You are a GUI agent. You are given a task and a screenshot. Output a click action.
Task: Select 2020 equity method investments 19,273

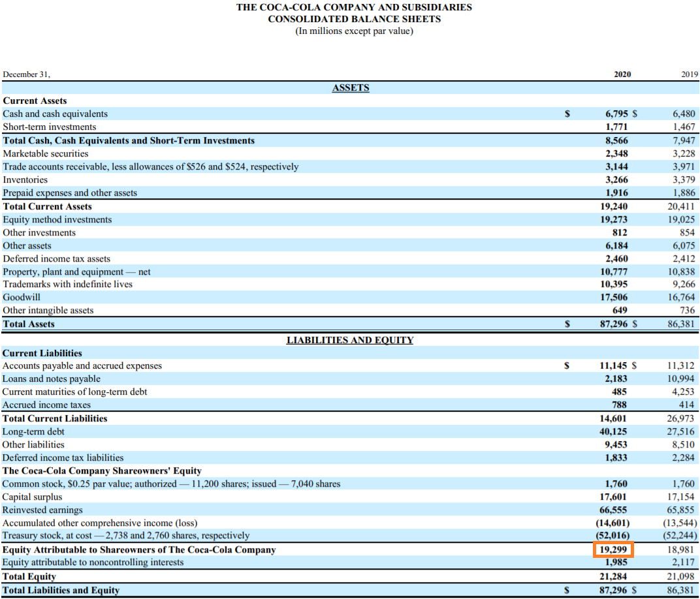614,219
